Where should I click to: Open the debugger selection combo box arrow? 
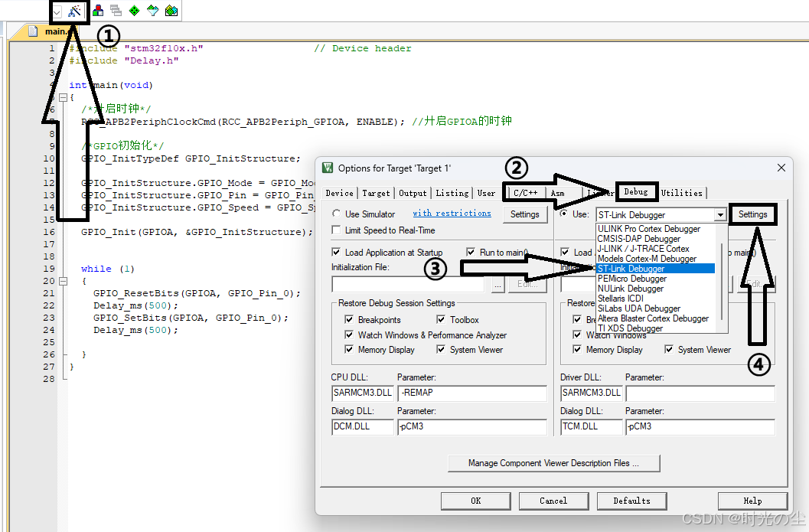[x=720, y=214]
